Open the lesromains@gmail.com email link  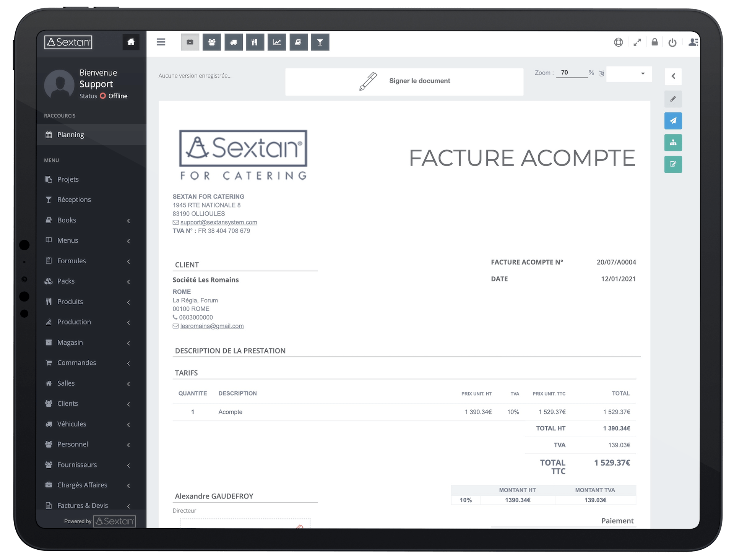[x=211, y=326]
